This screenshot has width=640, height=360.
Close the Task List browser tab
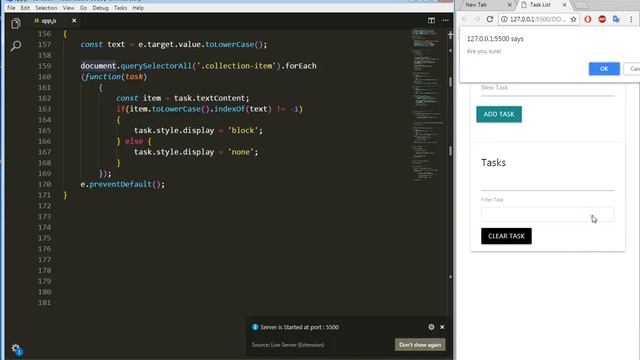pos(564,5)
